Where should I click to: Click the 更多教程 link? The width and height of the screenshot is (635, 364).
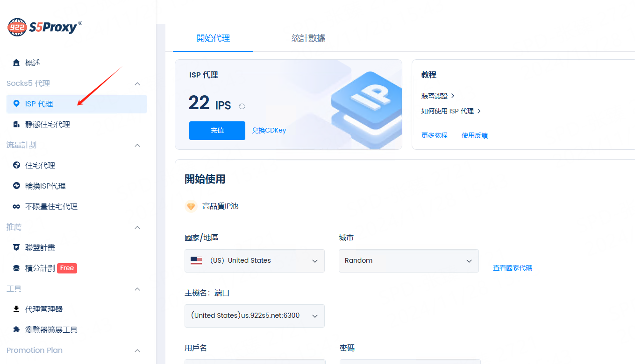pos(435,135)
